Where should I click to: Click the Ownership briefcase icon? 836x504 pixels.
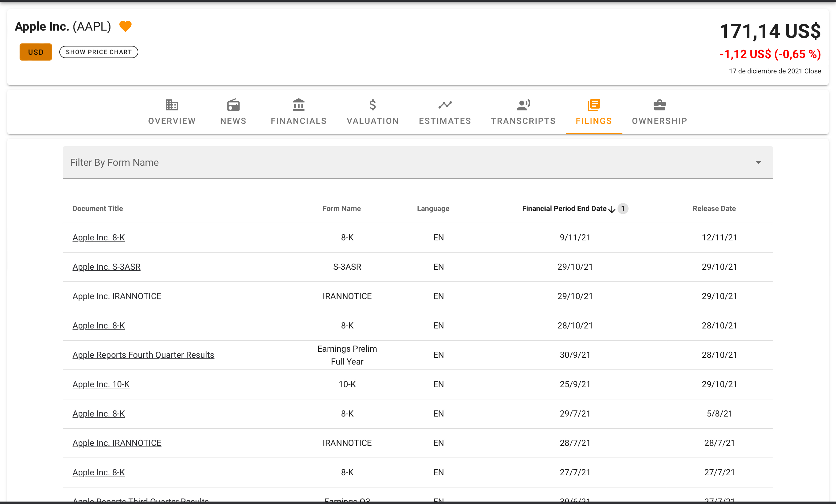[659, 105]
